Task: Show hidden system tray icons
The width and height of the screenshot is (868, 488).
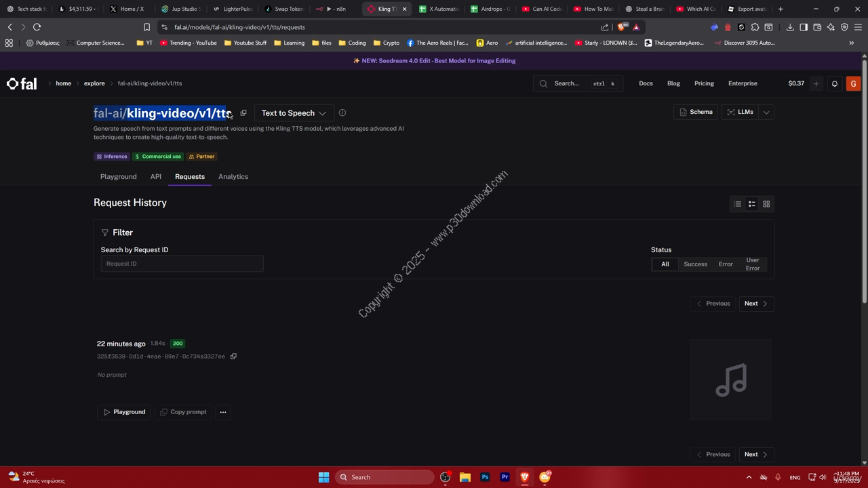Action: coord(749,477)
